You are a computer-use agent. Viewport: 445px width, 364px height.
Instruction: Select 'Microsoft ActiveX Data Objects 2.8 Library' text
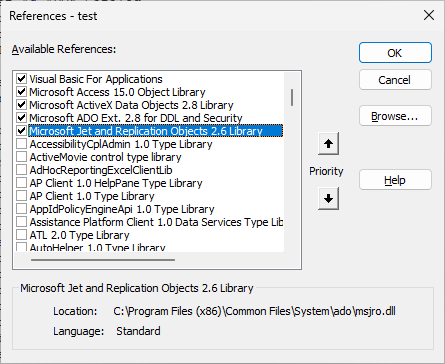pos(131,105)
